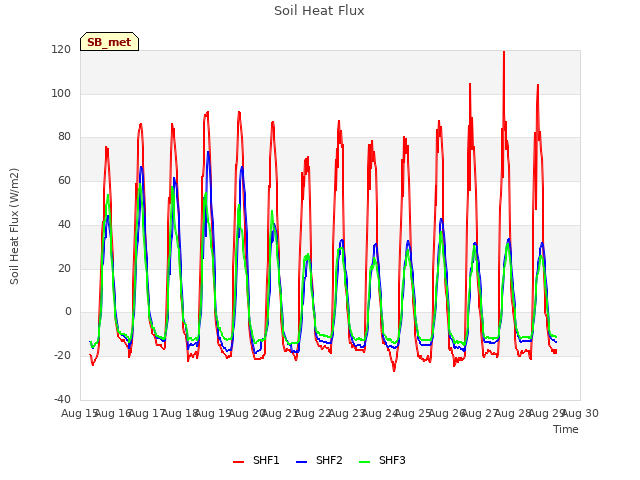Click the 100 y-axis tick label

click(61, 93)
